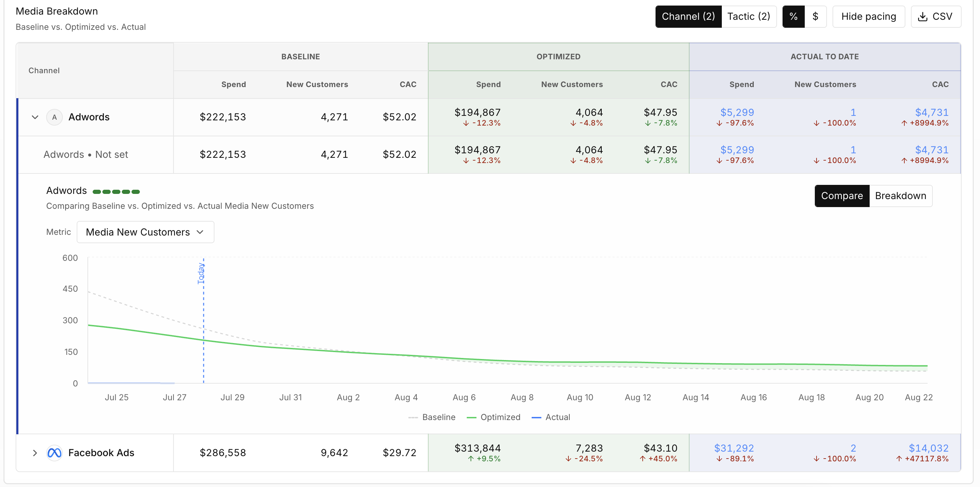Switch values to percent mode
This screenshot has height=487, width=980.
(x=793, y=17)
